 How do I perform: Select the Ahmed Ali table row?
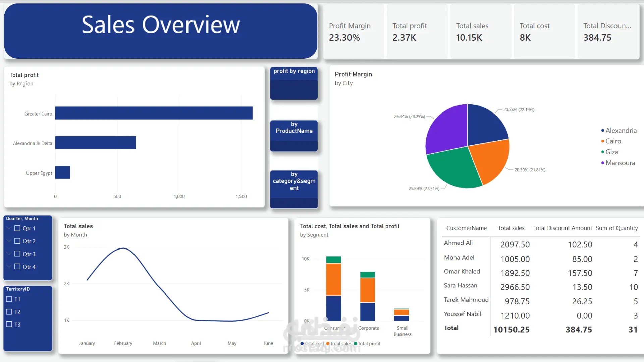[541, 244]
